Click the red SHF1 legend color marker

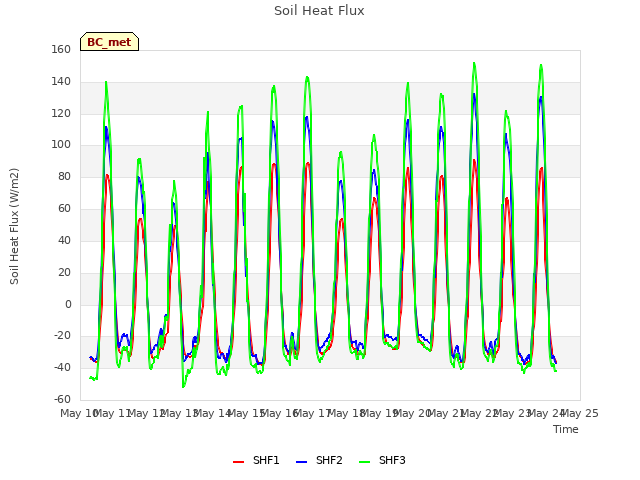tap(238, 462)
